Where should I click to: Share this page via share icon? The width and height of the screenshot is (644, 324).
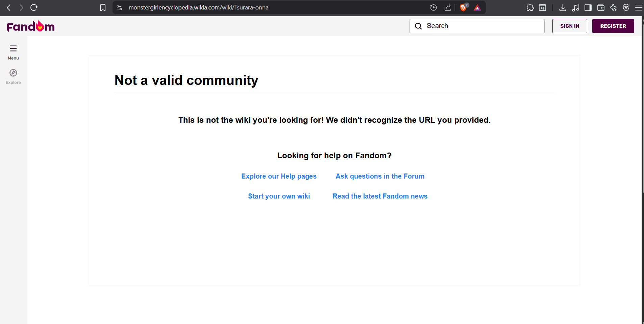(x=448, y=7)
